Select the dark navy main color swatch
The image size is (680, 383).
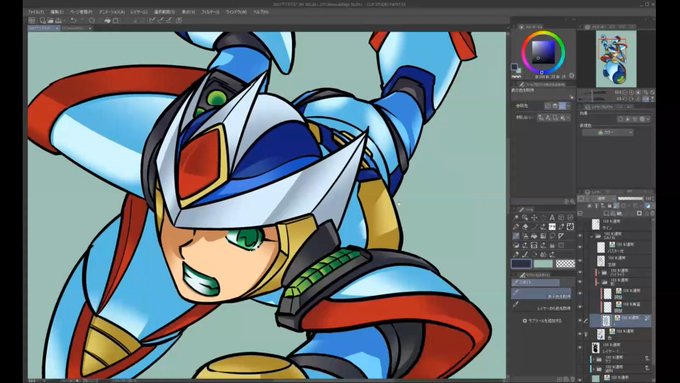click(521, 264)
